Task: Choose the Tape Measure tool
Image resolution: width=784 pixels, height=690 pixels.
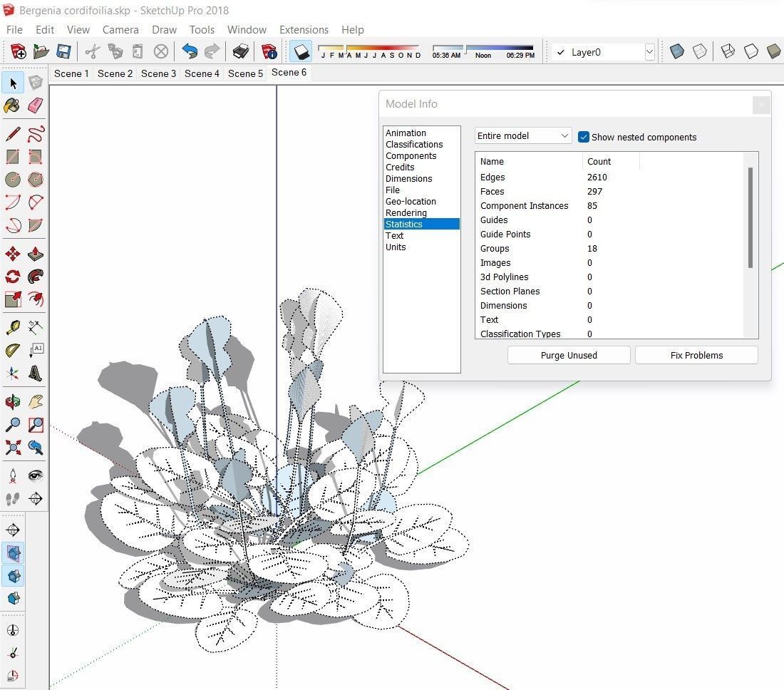Action: (13, 327)
